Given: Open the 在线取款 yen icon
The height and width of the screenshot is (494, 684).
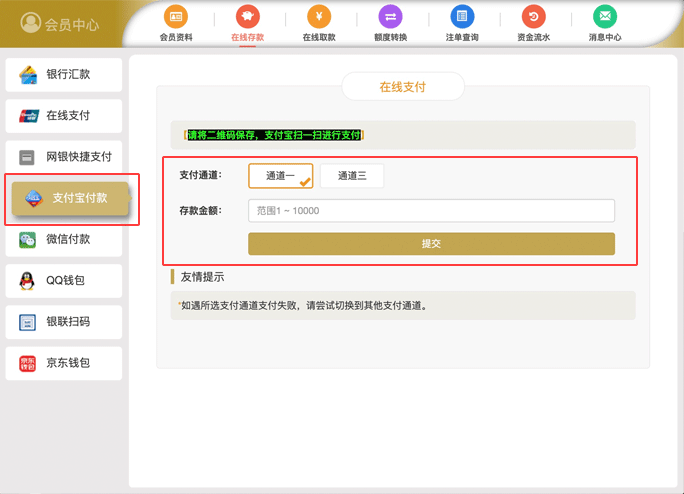Looking at the screenshot, I should [318, 16].
